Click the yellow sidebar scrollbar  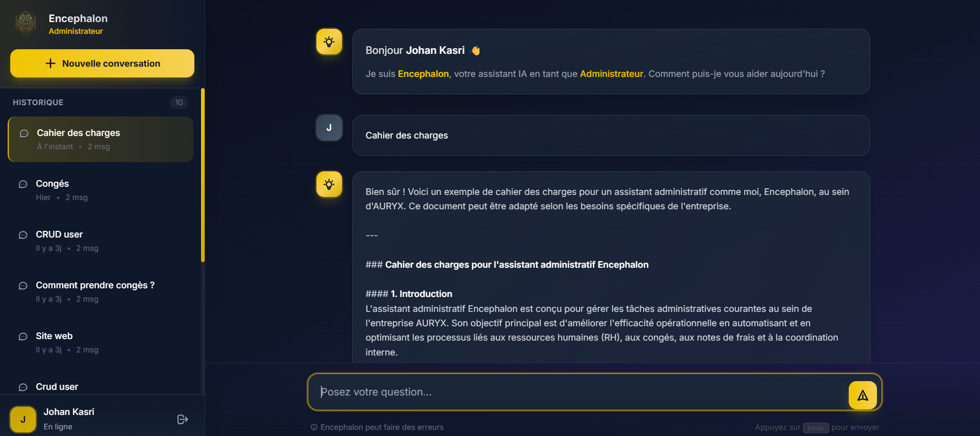(x=204, y=174)
